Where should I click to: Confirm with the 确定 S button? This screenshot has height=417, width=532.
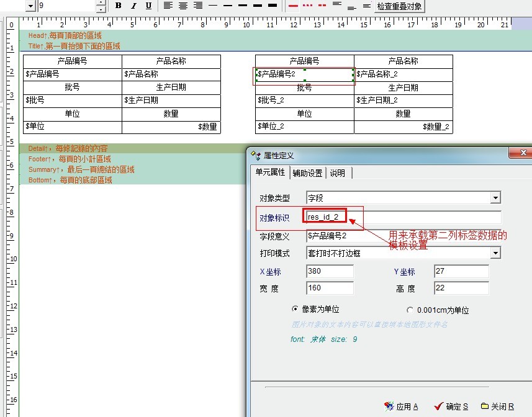[451, 406]
